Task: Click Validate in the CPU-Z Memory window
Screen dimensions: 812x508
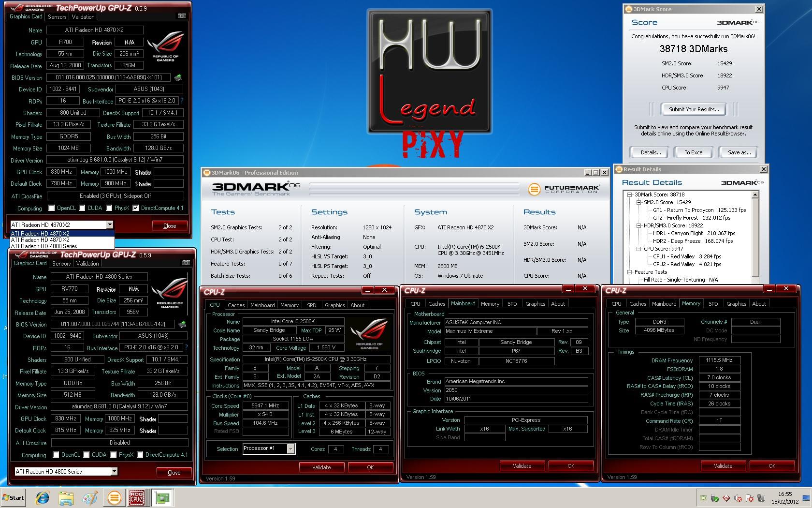Action: 723,466
